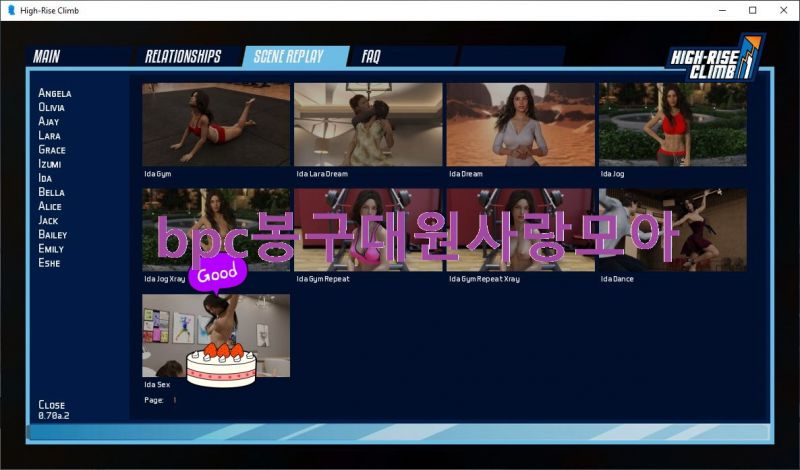This screenshot has width=800, height=470.
Task: Minimize the High-Rise Climb window
Action: pyautogui.click(x=722, y=10)
